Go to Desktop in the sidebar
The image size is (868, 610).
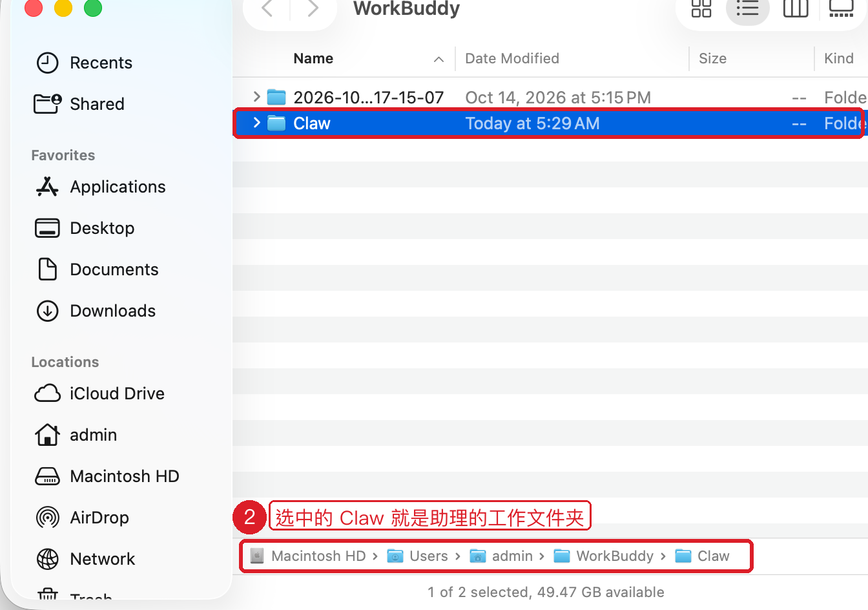coord(85,228)
